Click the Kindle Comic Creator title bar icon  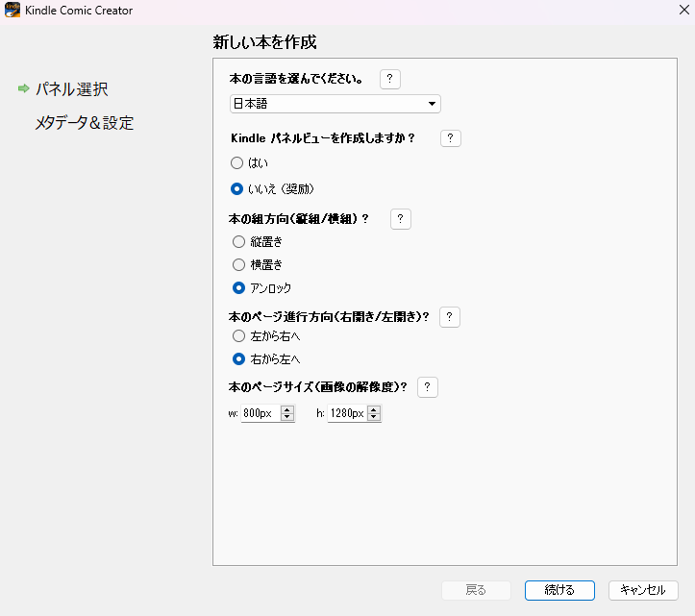point(12,11)
